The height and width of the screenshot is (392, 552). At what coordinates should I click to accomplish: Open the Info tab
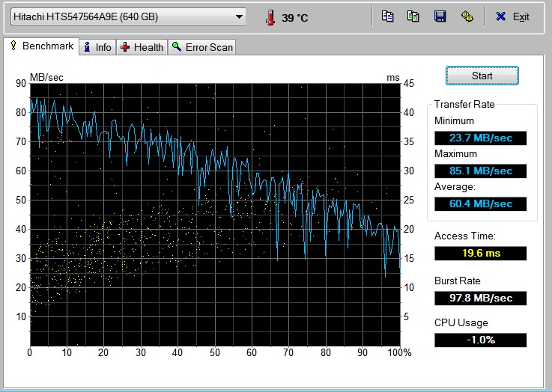click(97, 47)
